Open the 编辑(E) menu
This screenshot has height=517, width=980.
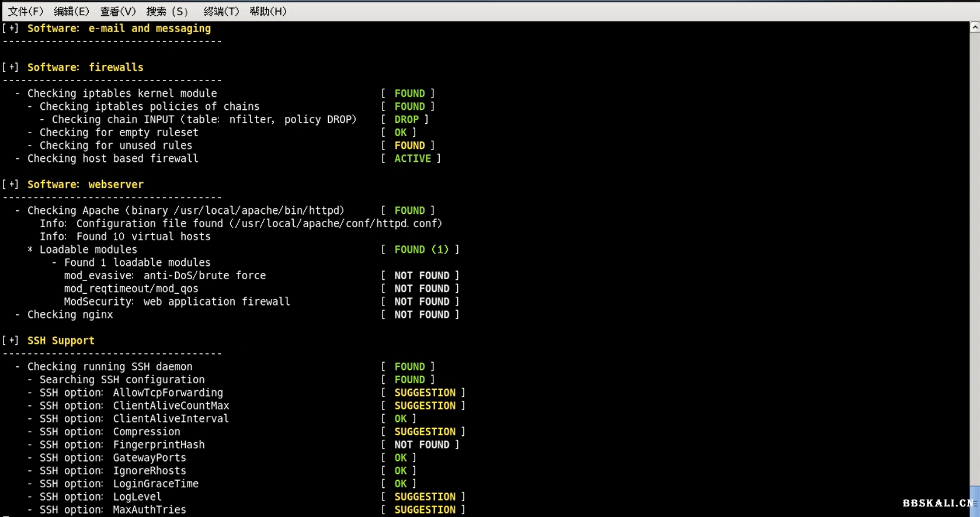(71, 11)
